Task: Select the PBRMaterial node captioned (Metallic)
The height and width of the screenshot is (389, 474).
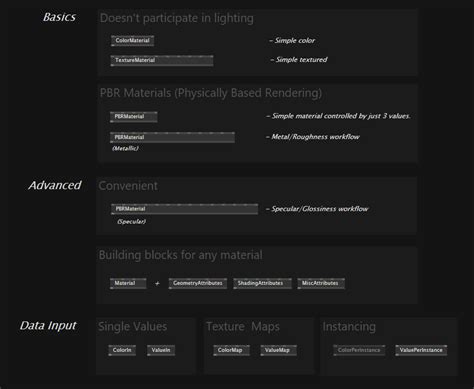Action: 172,137
